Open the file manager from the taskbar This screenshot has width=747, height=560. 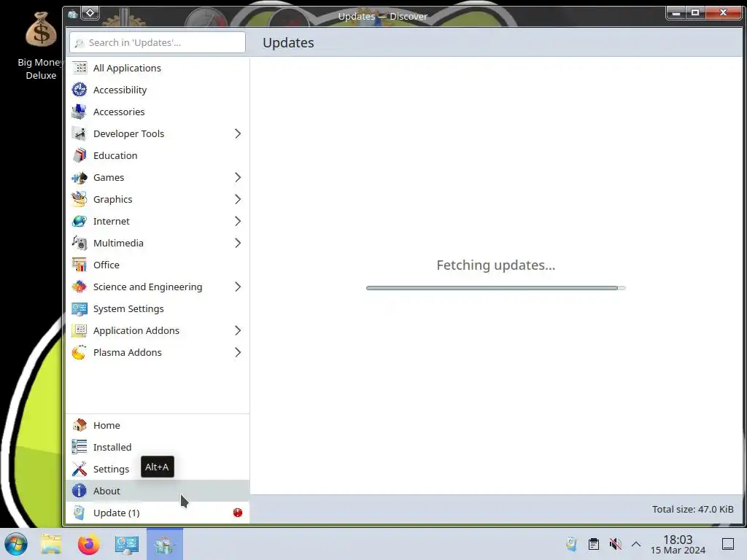click(x=51, y=544)
